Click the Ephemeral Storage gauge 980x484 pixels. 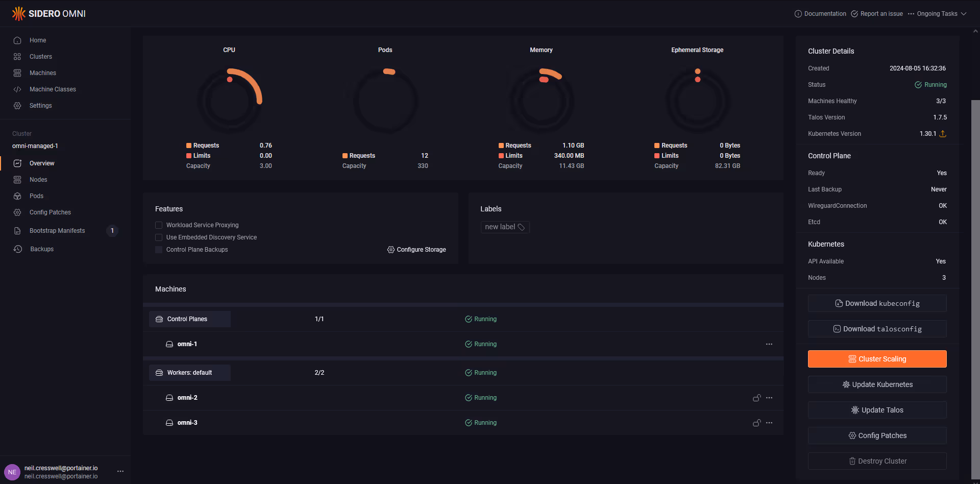[x=698, y=101]
